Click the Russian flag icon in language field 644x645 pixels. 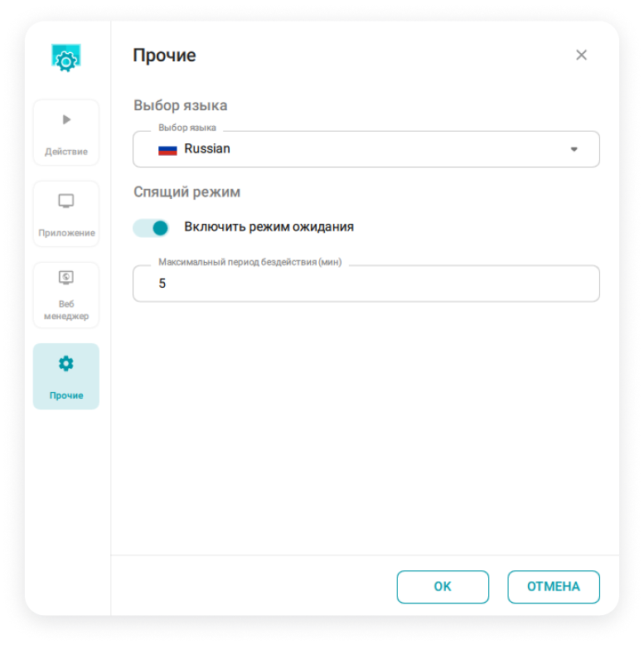click(x=167, y=150)
